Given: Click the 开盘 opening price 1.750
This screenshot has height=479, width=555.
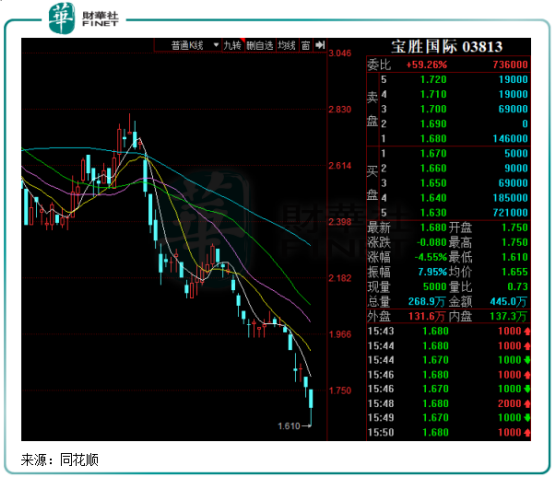Looking at the screenshot, I should click(x=515, y=228).
